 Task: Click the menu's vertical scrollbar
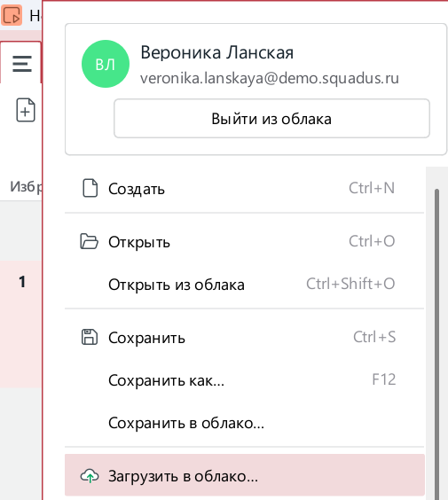tap(436, 344)
